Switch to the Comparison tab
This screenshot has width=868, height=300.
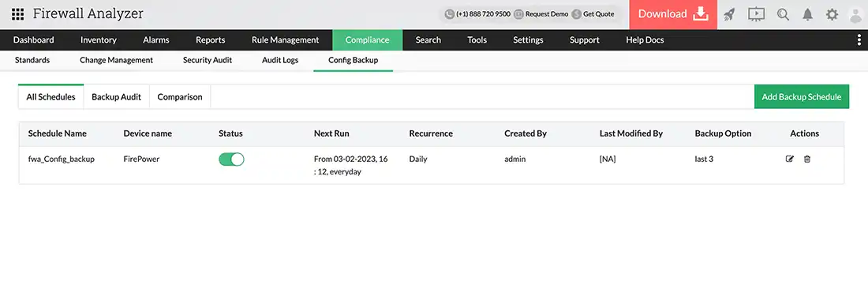pyautogui.click(x=180, y=97)
